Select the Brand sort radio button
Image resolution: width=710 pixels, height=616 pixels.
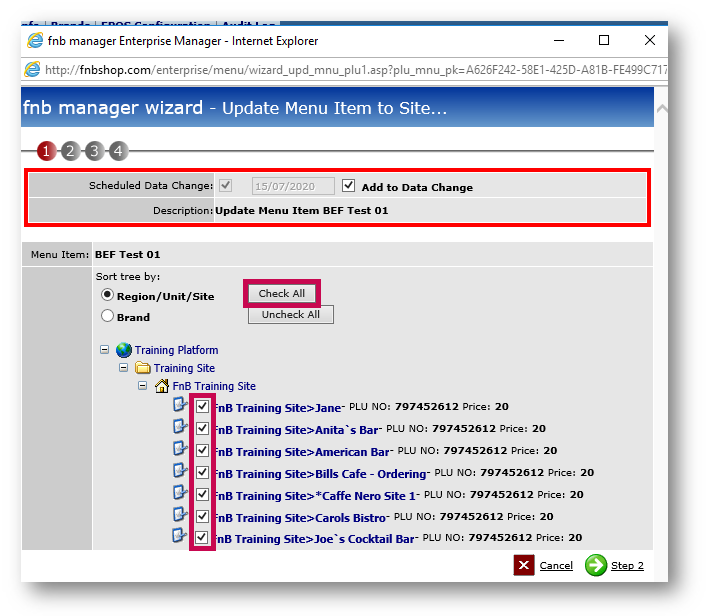[x=107, y=316]
